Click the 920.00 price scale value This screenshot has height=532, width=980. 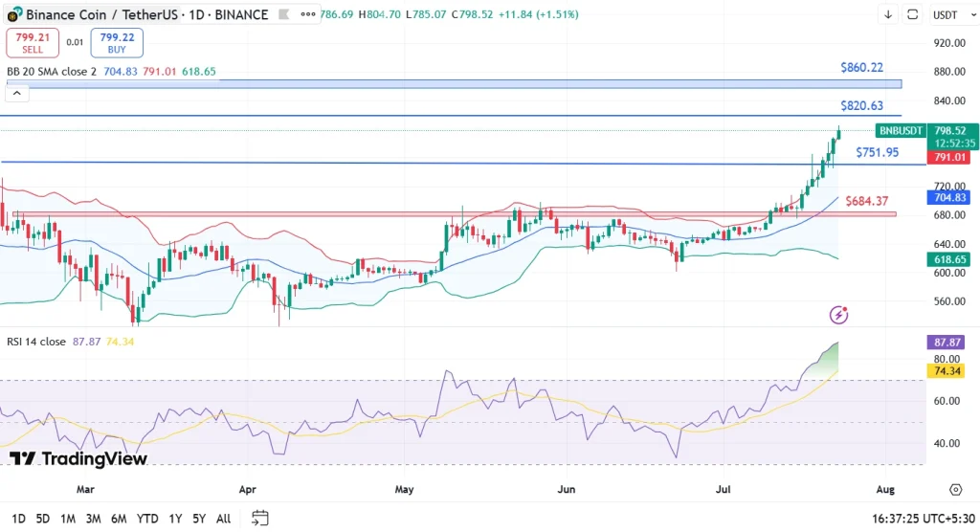click(x=950, y=43)
